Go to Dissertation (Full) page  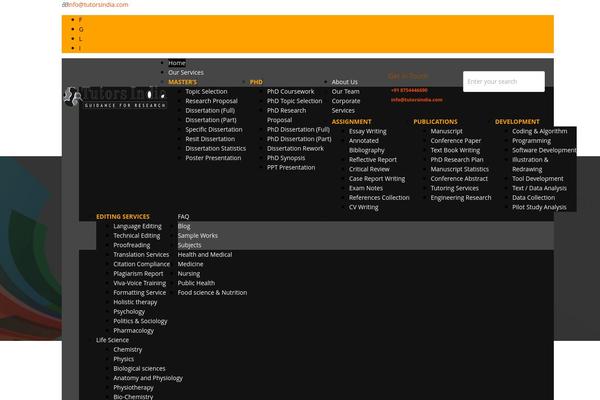pyautogui.click(x=210, y=111)
